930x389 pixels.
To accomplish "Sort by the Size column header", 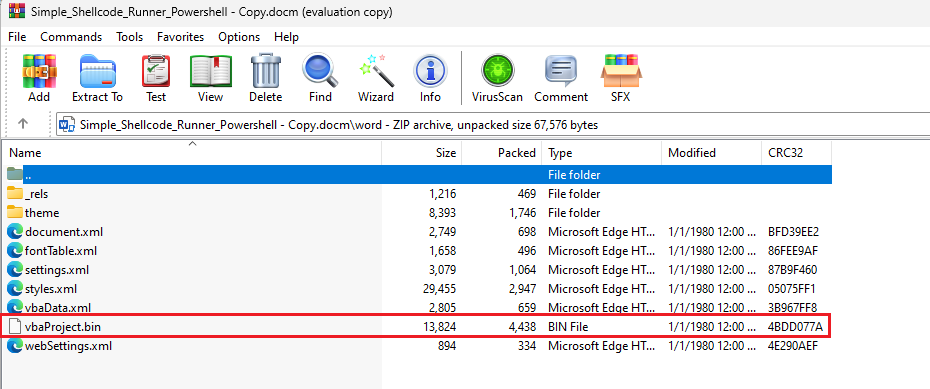I will (x=422, y=152).
